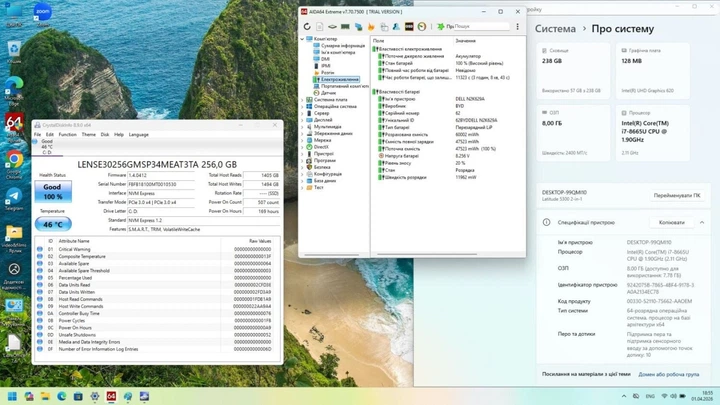Viewport: 720px width, 405px height.
Task: Open the Function menu in CrystalDiskInfo
Action: coord(68,135)
